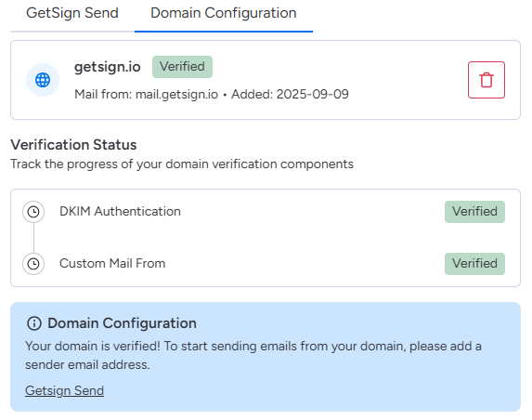Click 'Your domain is verified!' message text

253,355
